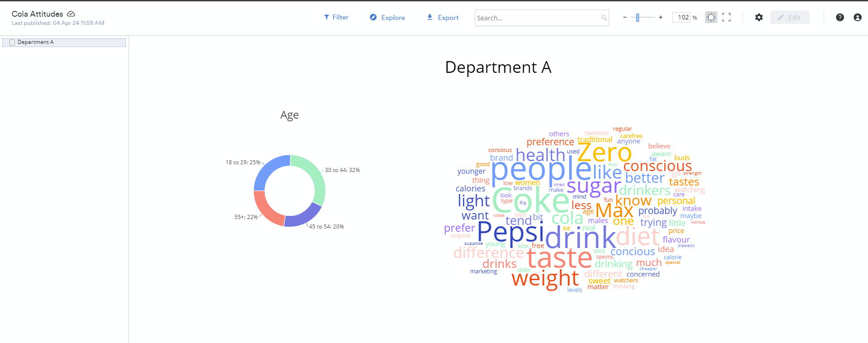Click the word 'better' in word cloud
Image resolution: width=868 pixels, height=343 pixels.
645,178
